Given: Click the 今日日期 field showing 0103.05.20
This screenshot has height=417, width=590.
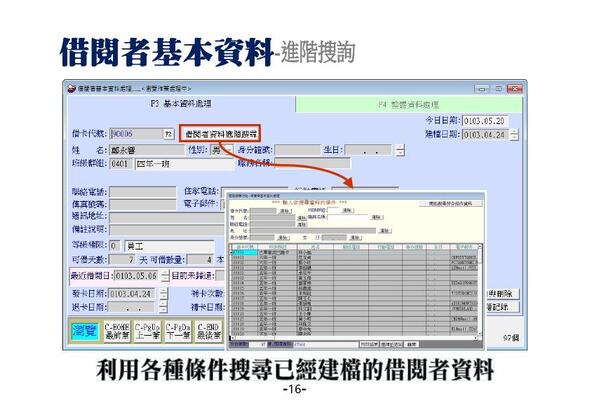Looking at the screenshot, I should [485, 121].
